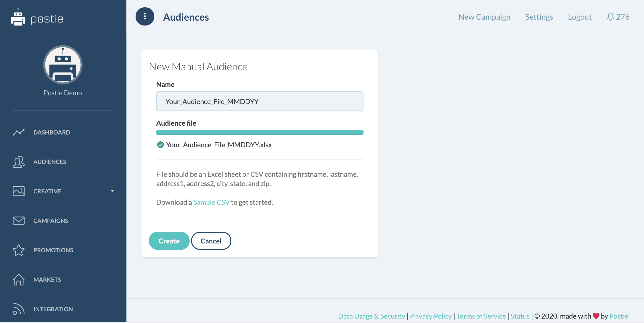
Task: Click the notification bell icon
Action: click(610, 17)
